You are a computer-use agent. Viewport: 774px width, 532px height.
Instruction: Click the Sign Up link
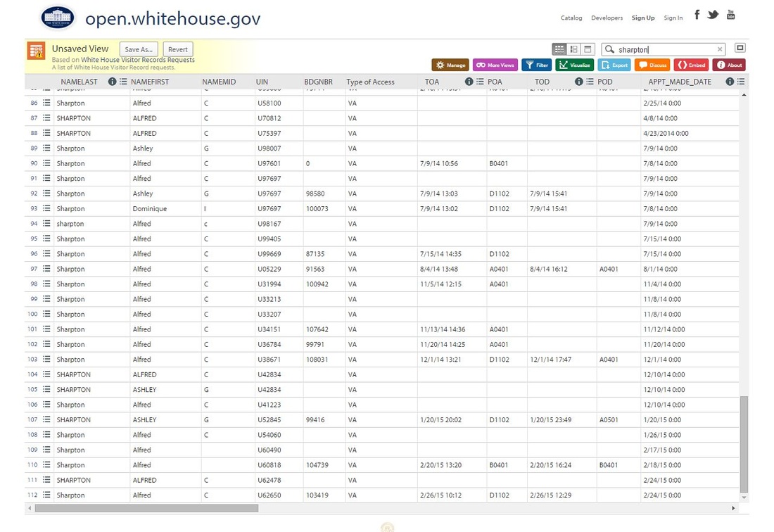(x=643, y=18)
